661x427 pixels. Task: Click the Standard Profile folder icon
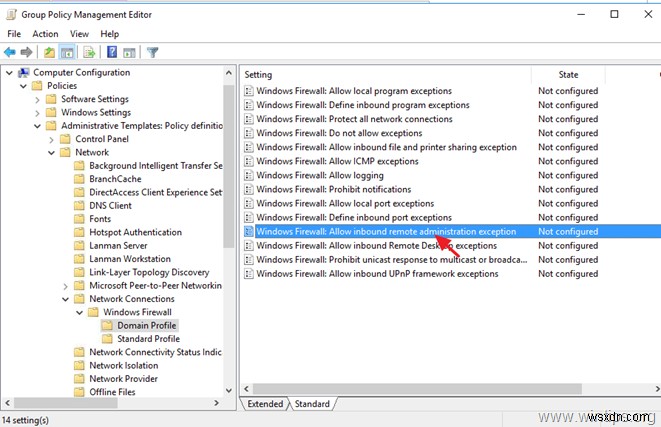107,339
